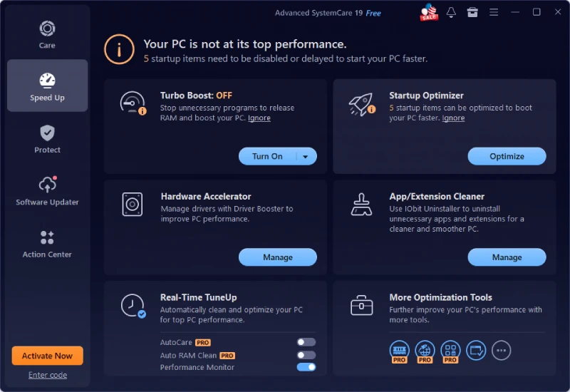
Task: Click the Advanced SystemCare 19 Free title
Action: click(328, 13)
